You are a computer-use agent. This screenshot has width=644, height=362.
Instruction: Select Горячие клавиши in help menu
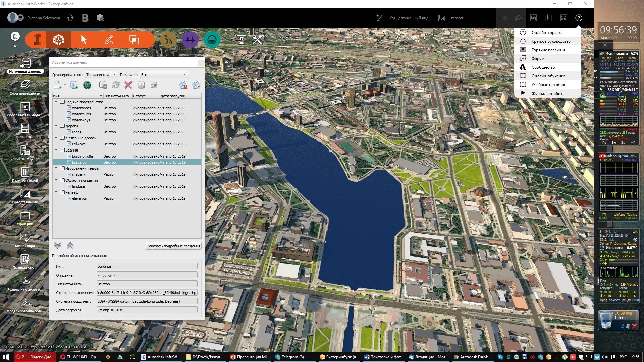pyautogui.click(x=548, y=50)
